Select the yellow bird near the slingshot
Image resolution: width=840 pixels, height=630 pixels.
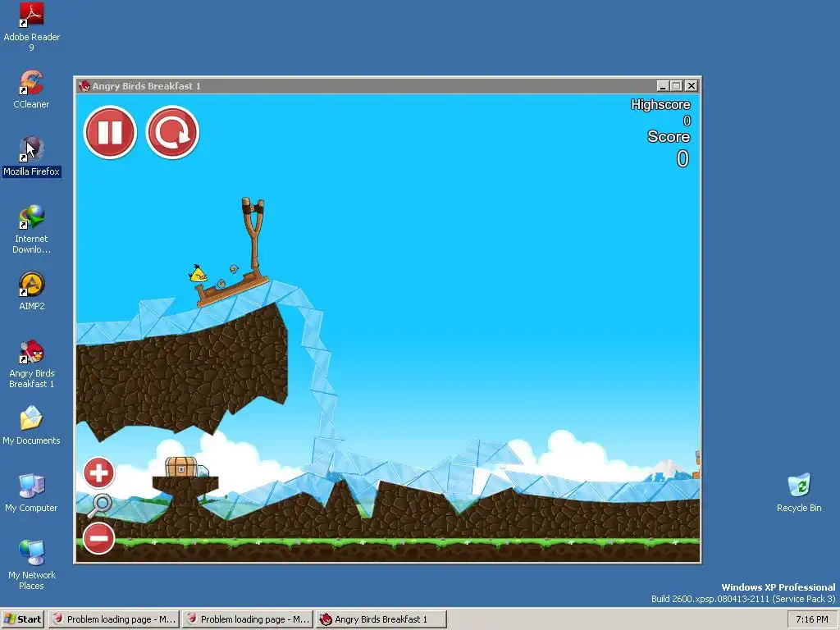point(198,273)
